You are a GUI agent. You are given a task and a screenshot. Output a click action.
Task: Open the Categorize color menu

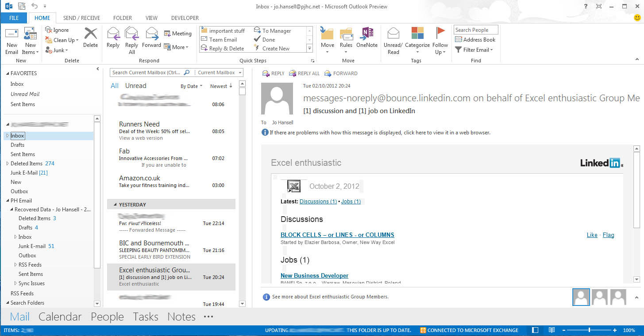coord(417,40)
